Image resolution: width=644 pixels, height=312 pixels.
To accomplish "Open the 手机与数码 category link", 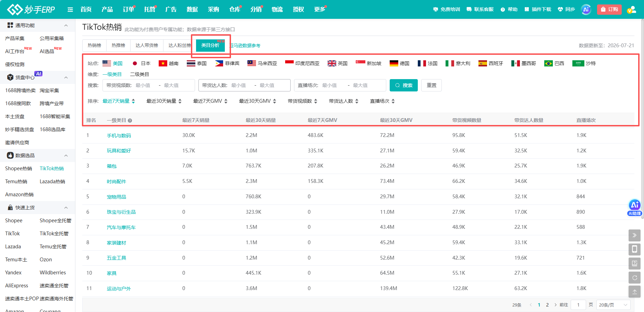I will (x=119, y=136).
